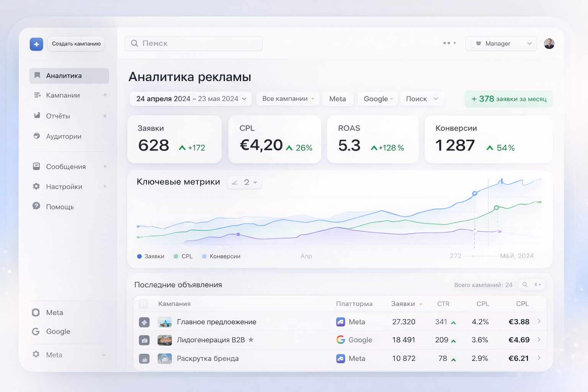588x392 pixels.
Task: Open the profile via the avatar photo
Action: click(549, 43)
